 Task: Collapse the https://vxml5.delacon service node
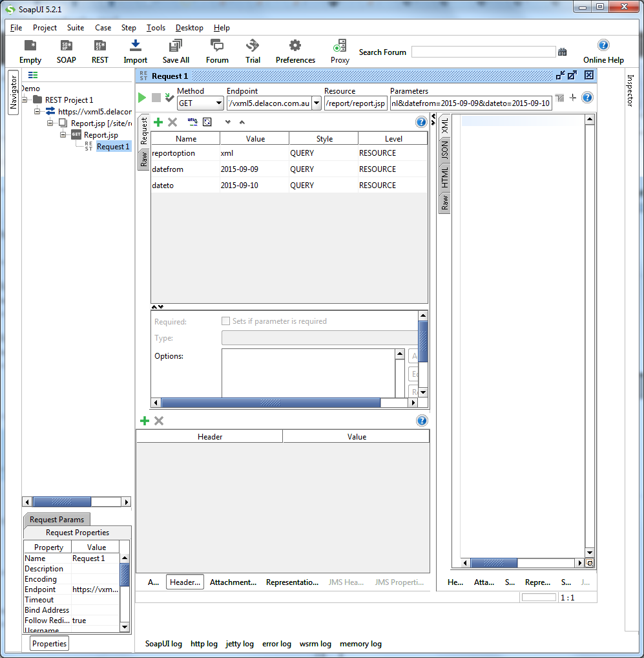click(x=37, y=112)
